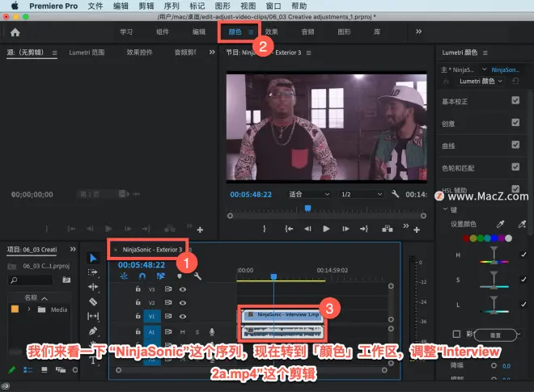Click first Set Color eyedropper
This screenshot has height=392, width=534.
(x=500, y=224)
